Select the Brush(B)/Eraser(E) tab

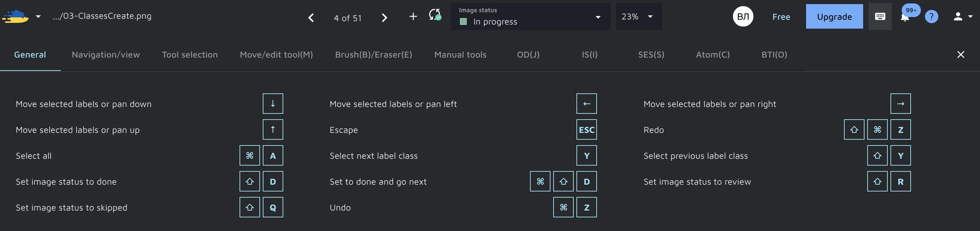tap(373, 54)
